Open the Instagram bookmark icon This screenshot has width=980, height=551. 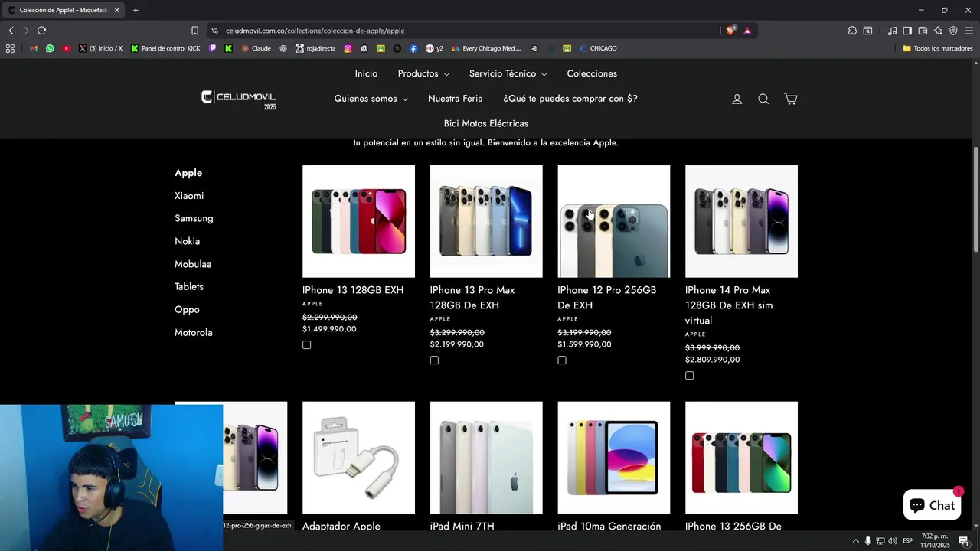348,48
